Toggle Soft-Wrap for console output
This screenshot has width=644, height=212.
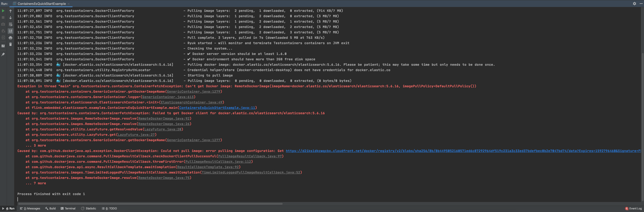(x=11, y=24)
